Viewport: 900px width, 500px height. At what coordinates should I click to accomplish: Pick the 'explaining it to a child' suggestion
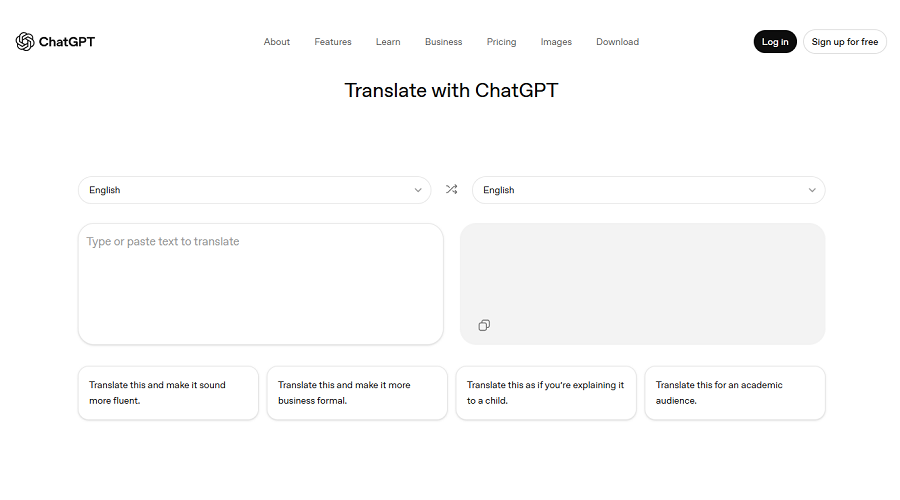(x=546, y=392)
